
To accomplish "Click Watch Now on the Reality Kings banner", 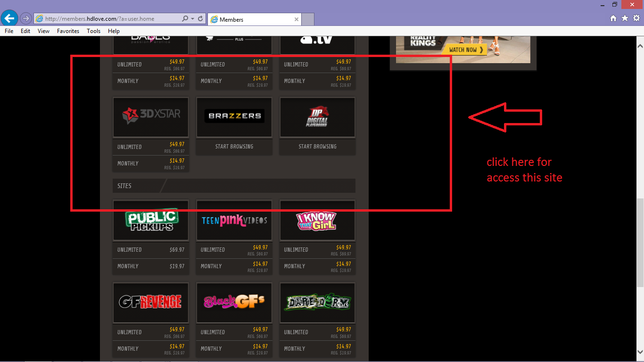I will coord(466,49).
